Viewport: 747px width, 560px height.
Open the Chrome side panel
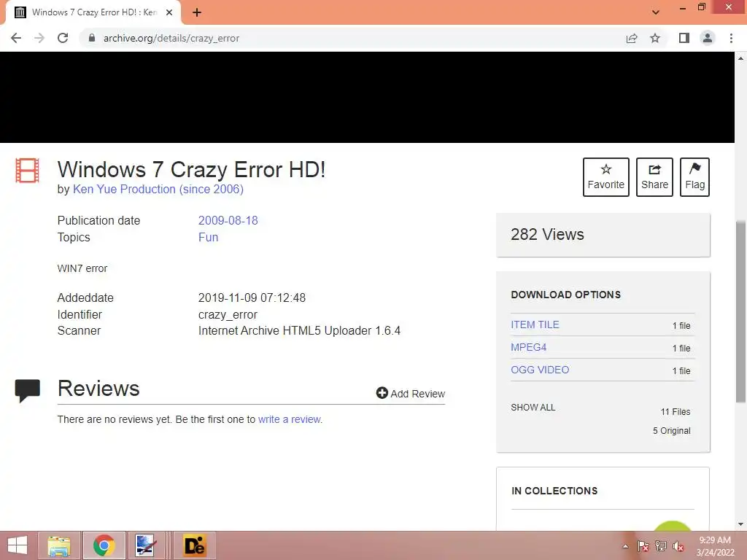[x=684, y=38]
